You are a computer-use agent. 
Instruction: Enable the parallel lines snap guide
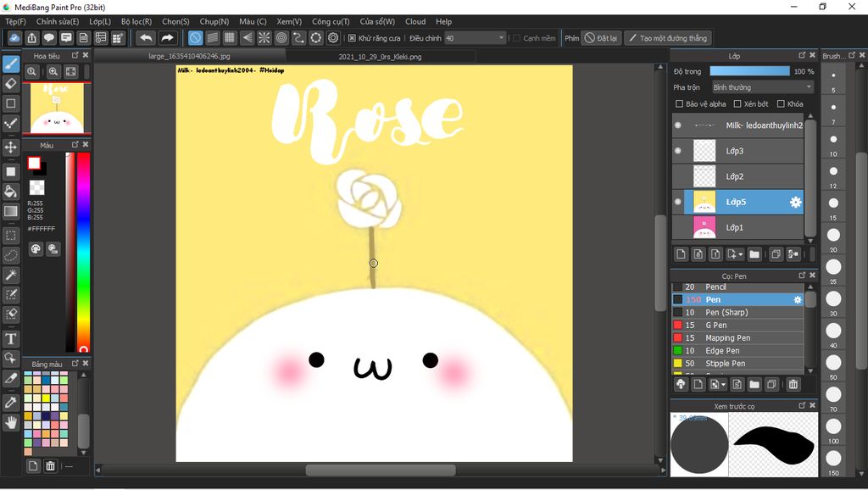[x=213, y=38]
